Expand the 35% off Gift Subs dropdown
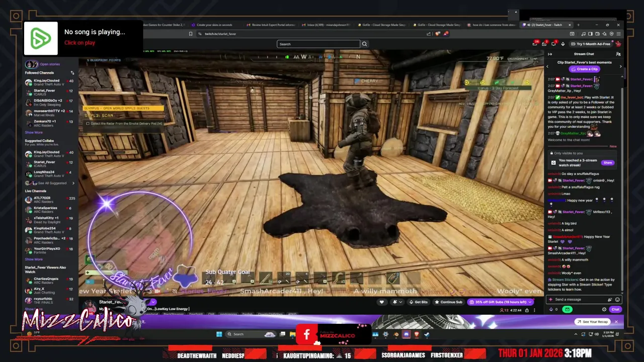The height and width of the screenshot is (362, 644). (530, 302)
